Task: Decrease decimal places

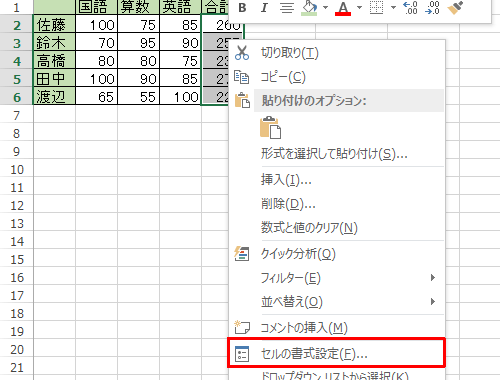Action: [432, 8]
